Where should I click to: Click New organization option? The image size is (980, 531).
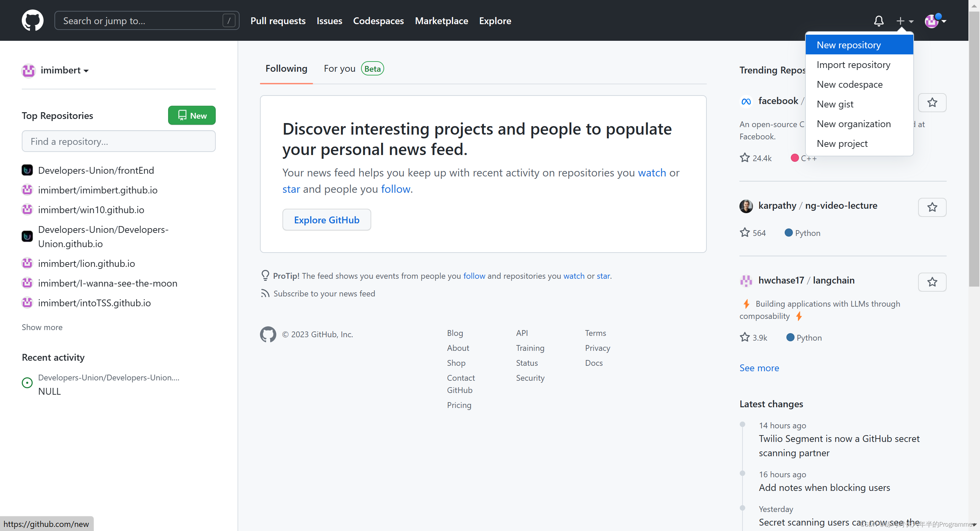[x=853, y=124]
